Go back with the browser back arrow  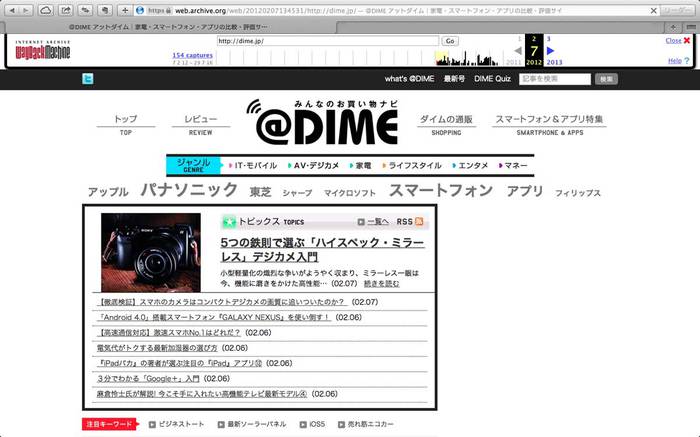pyautogui.click(x=12, y=10)
